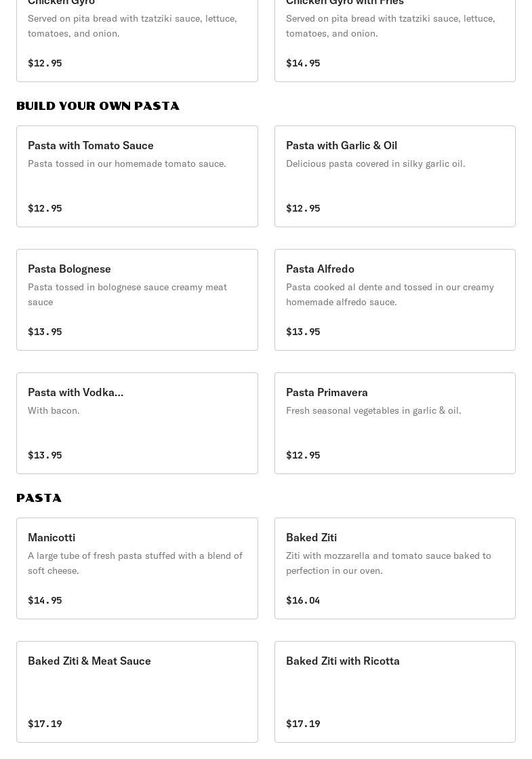532x759 pixels.
Task: Choose the Pasta Bolognese menu item
Action: pos(137,299)
